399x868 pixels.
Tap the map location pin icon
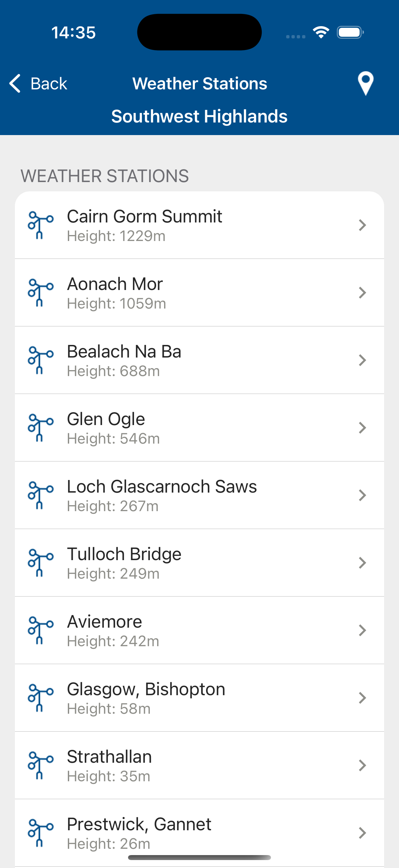tap(365, 83)
